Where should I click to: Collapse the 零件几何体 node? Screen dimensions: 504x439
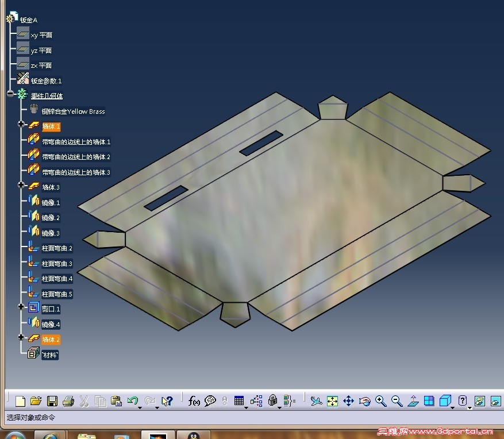click(x=10, y=94)
